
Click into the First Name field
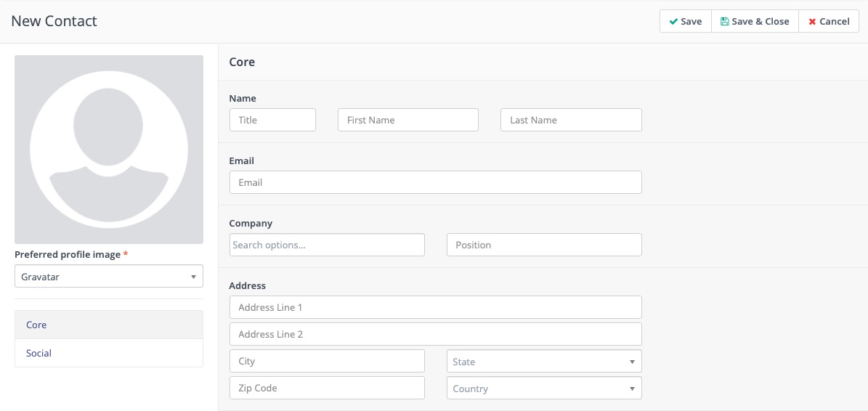click(x=408, y=120)
